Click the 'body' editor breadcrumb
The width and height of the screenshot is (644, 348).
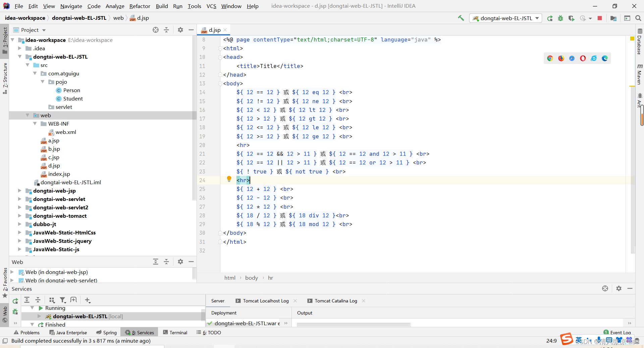(x=252, y=278)
